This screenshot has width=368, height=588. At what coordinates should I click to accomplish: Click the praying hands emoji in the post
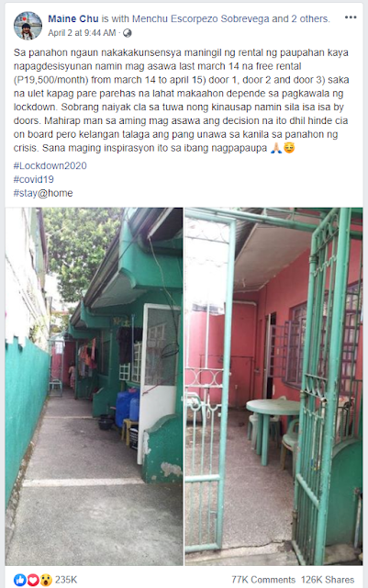(x=276, y=148)
